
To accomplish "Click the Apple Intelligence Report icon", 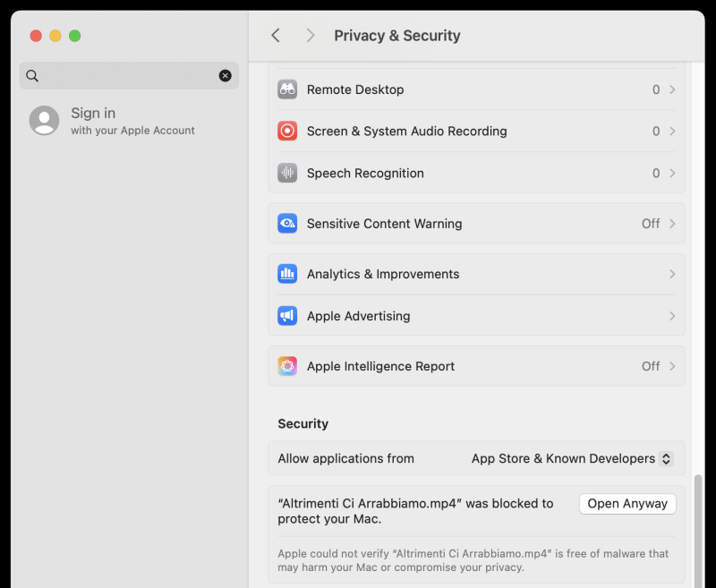I will (287, 366).
